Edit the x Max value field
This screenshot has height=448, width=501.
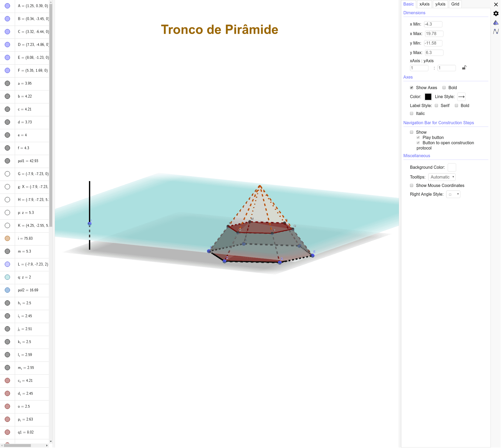coord(434,33)
